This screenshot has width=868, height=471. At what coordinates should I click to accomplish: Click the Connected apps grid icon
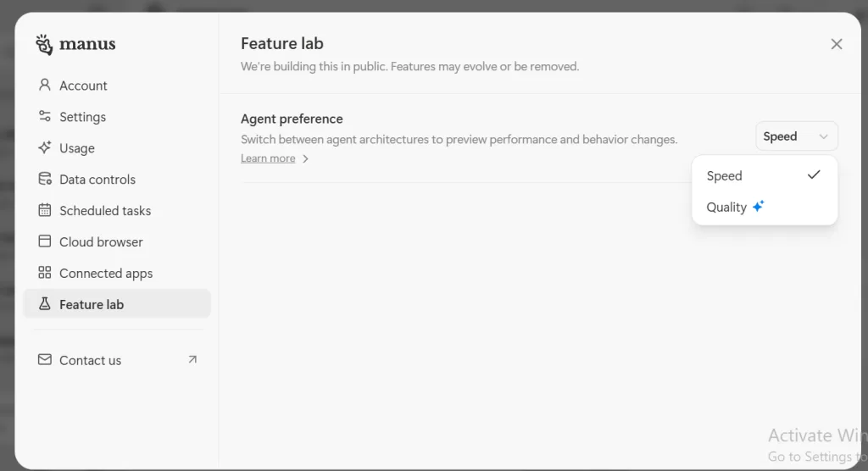point(45,273)
